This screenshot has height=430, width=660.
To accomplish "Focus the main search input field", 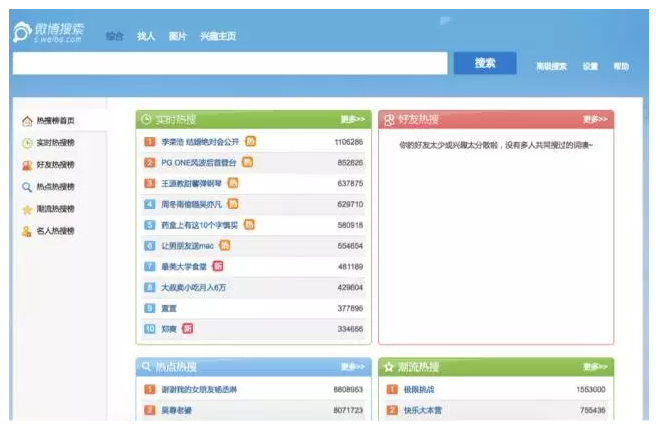I will pos(229,64).
